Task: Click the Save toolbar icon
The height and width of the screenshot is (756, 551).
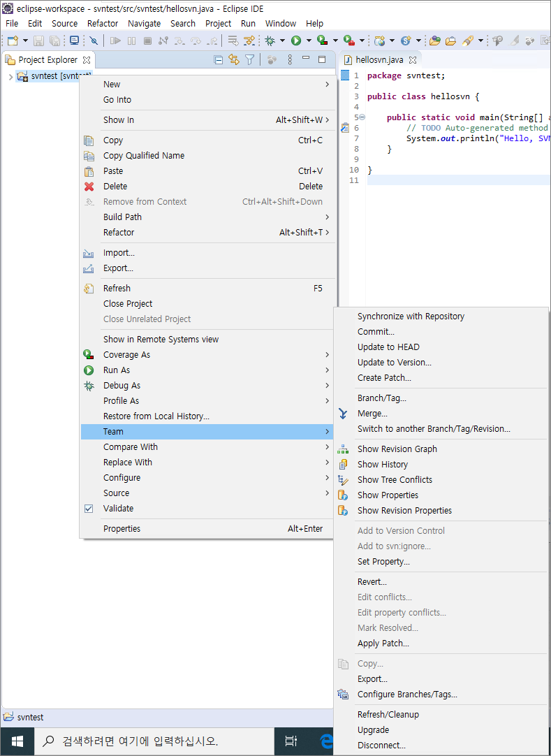Action: point(38,41)
